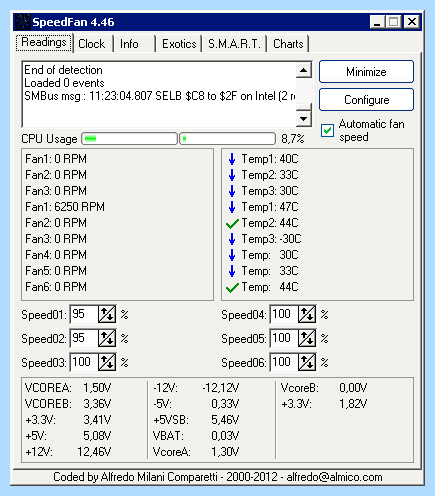The image size is (435, 496).
Task: Click the Speed03 value field
Action: [84, 362]
